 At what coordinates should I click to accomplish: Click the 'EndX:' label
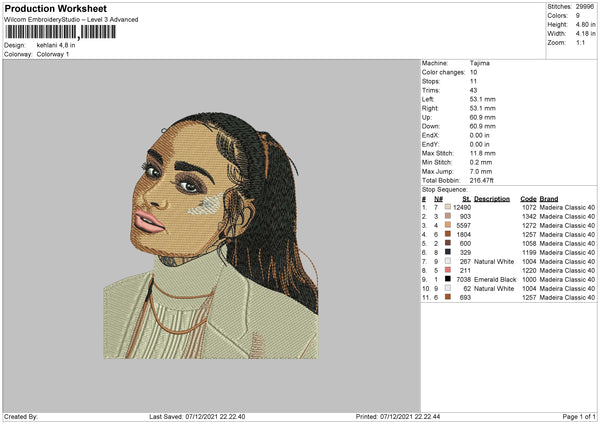tap(430, 135)
